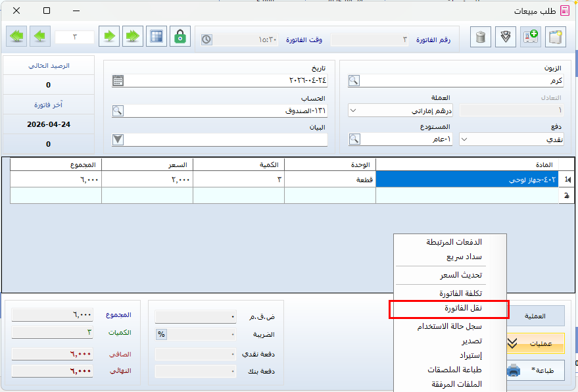This screenshot has height=392, width=578.
Task: Click the search magnifier in الزبون field
Action: (x=354, y=81)
